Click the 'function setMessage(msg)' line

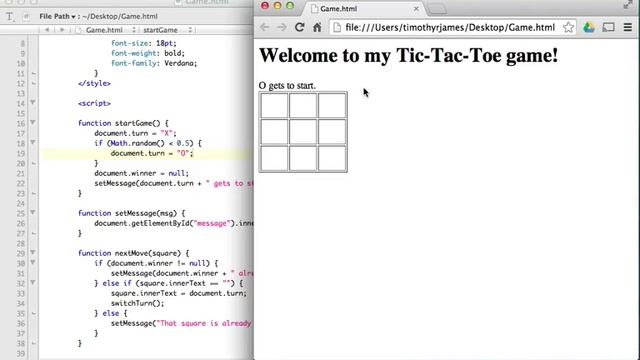click(x=131, y=213)
